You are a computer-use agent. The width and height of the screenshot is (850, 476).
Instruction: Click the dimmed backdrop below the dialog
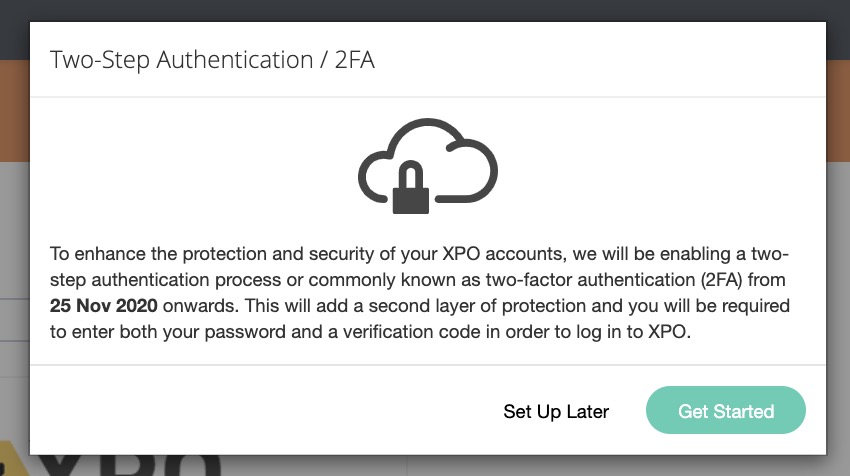pos(600,465)
